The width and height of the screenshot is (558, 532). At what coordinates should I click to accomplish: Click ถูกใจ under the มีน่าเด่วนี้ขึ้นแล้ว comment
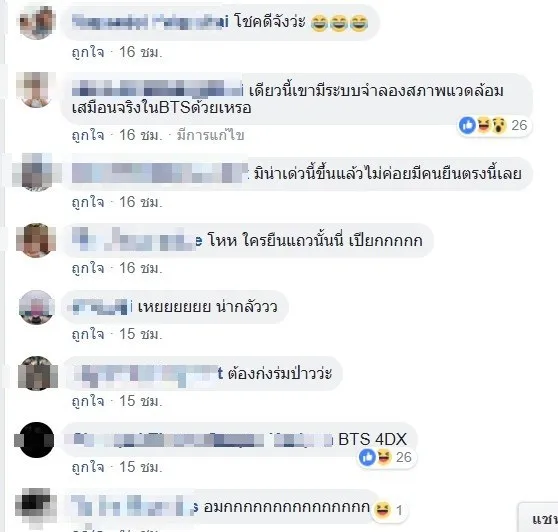[x=88, y=202]
